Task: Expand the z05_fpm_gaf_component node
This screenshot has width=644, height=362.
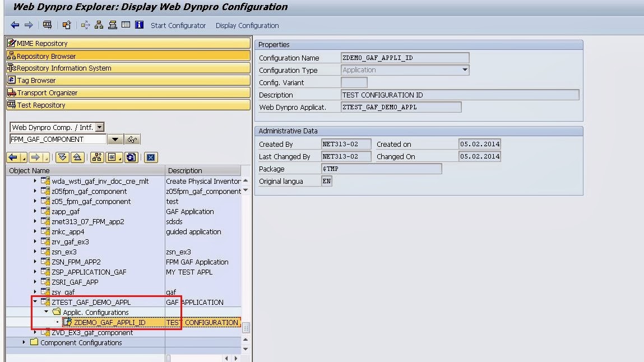Action: (x=35, y=201)
